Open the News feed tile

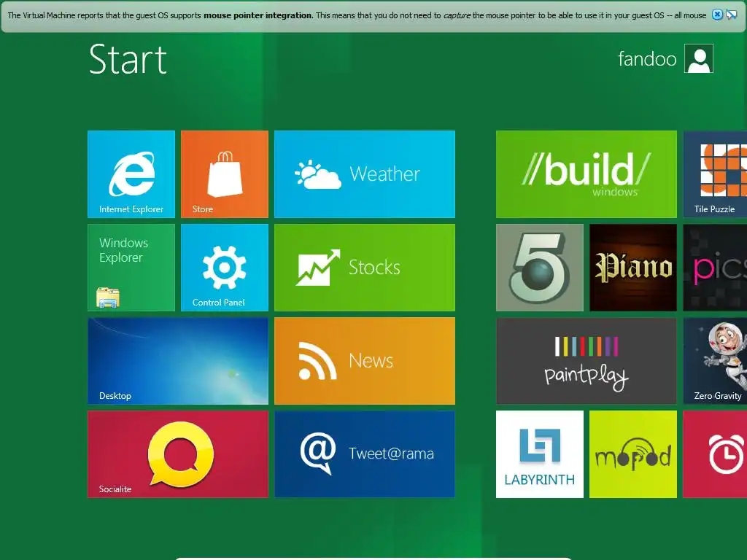pyautogui.click(x=365, y=361)
